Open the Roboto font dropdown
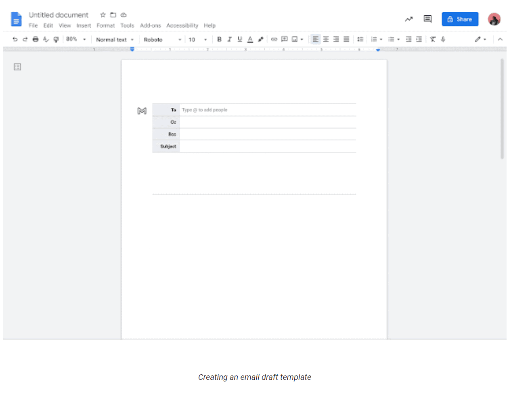The width and height of the screenshot is (532, 394). pyautogui.click(x=163, y=40)
